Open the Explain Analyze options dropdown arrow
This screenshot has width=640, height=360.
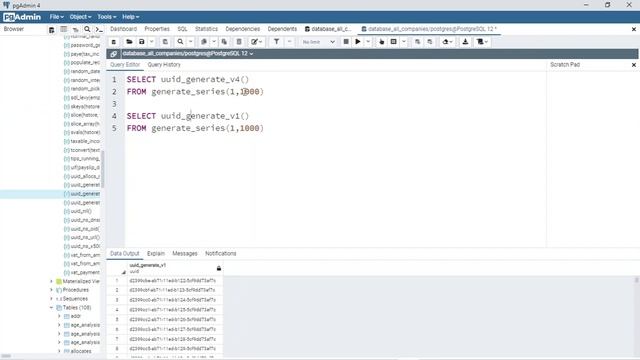(404, 42)
